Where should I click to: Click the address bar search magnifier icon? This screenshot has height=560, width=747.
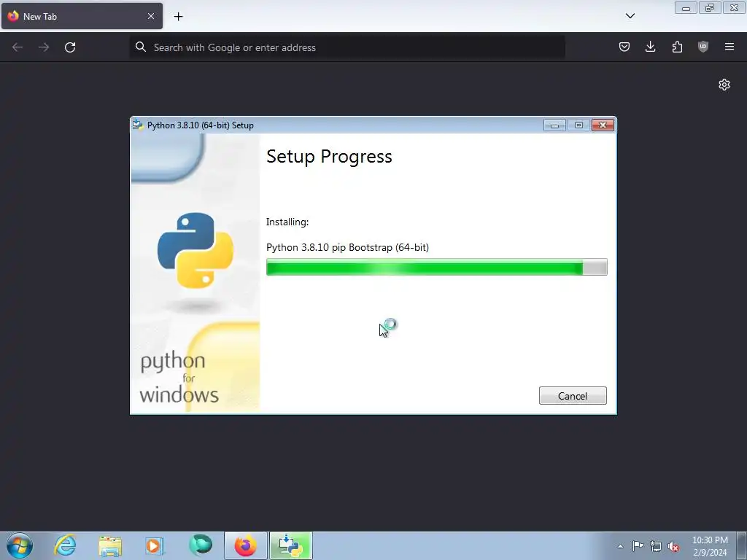coord(141,47)
